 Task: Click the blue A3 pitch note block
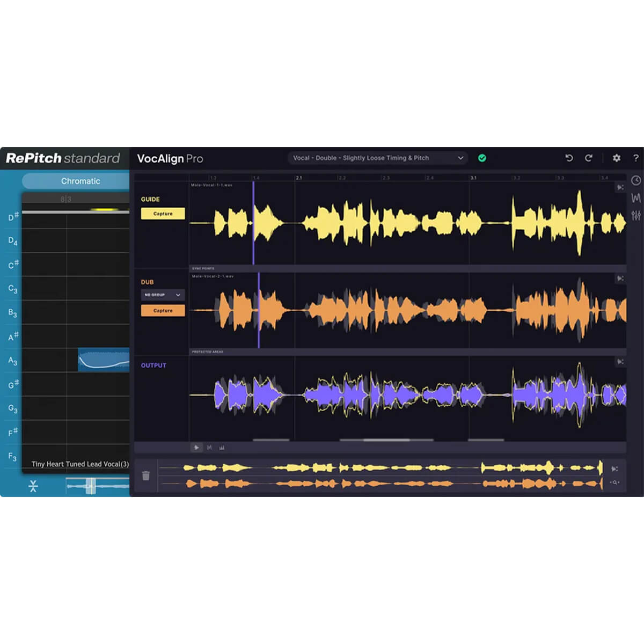point(104,360)
